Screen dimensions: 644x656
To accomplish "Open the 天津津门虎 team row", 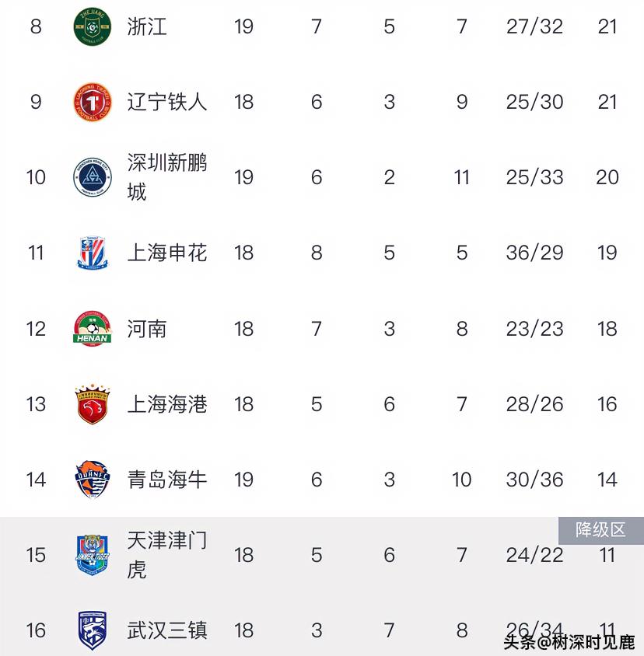I will pos(322,555).
